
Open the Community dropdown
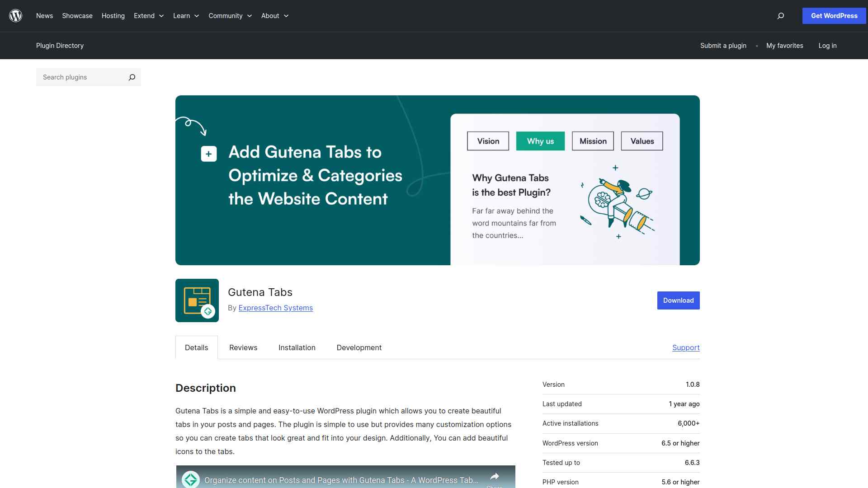pyautogui.click(x=230, y=16)
